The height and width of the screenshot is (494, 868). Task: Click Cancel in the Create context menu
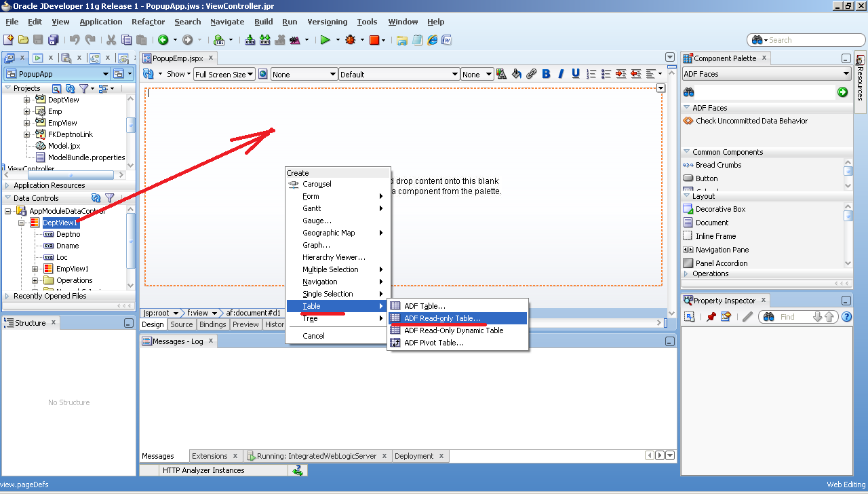[313, 335]
